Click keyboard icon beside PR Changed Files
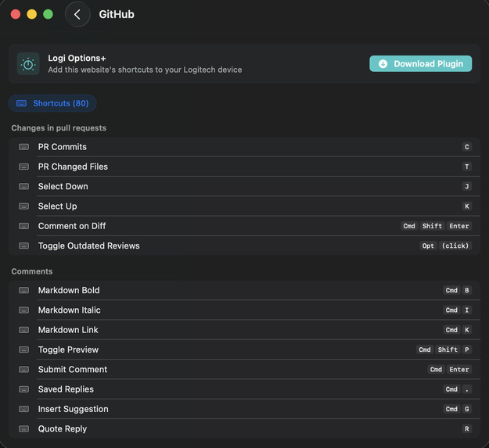This screenshot has height=448, width=489. click(23, 167)
